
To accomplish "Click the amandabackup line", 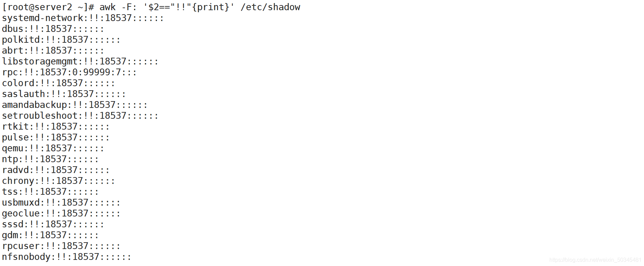I will [75, 105].
